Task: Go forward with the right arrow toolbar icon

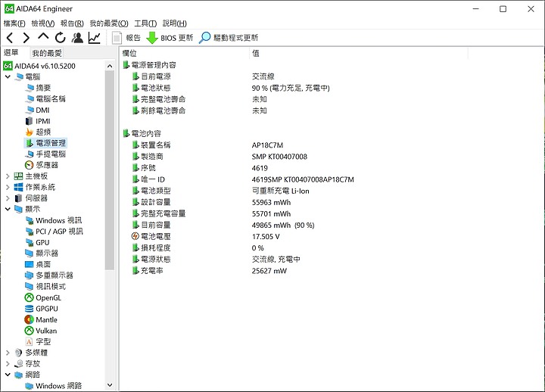Action: point(26,38)
